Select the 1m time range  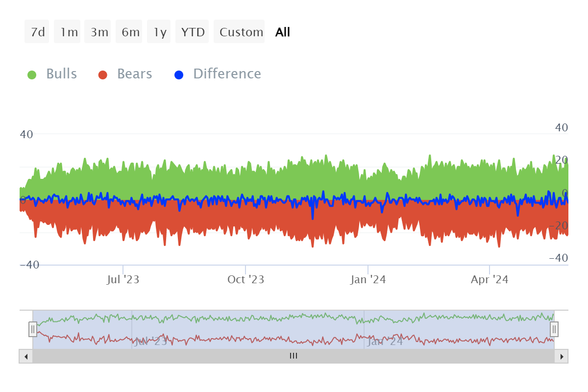[68, 32]
